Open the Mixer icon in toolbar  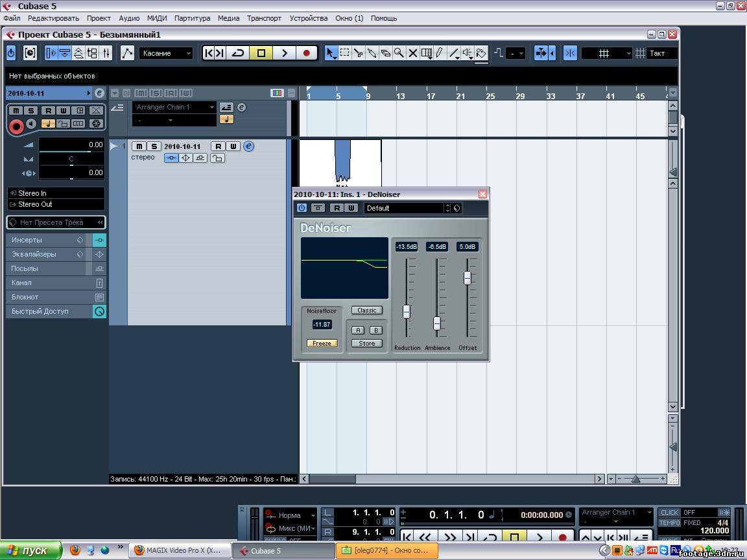tap(107, 53)
